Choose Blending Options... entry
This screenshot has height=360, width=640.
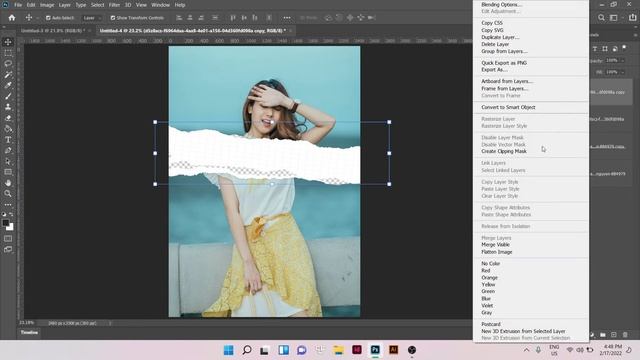pyautogui.click(x=501, y=4)
